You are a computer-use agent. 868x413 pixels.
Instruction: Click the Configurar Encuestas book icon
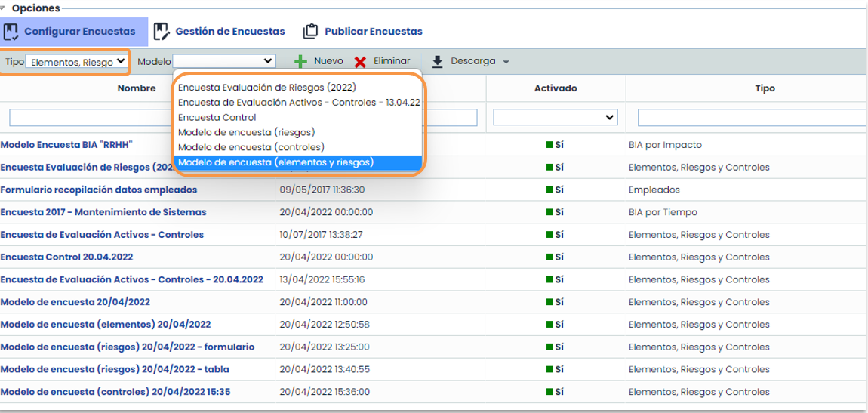[11, 32]
